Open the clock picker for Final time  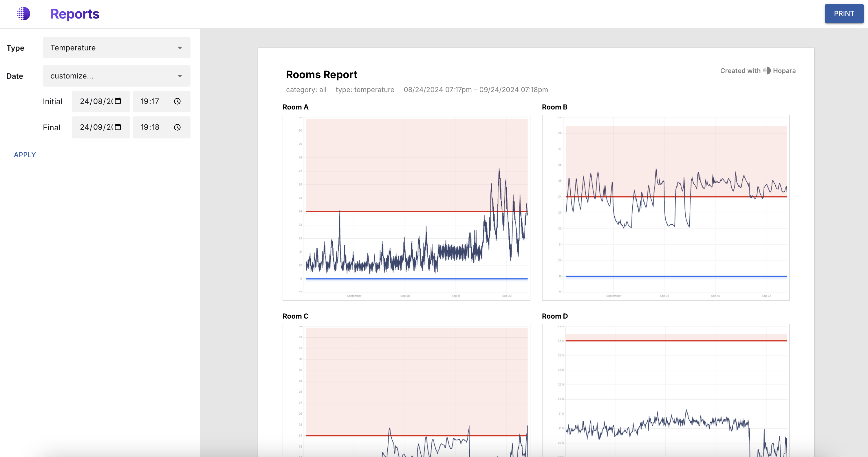coord(177,127)
